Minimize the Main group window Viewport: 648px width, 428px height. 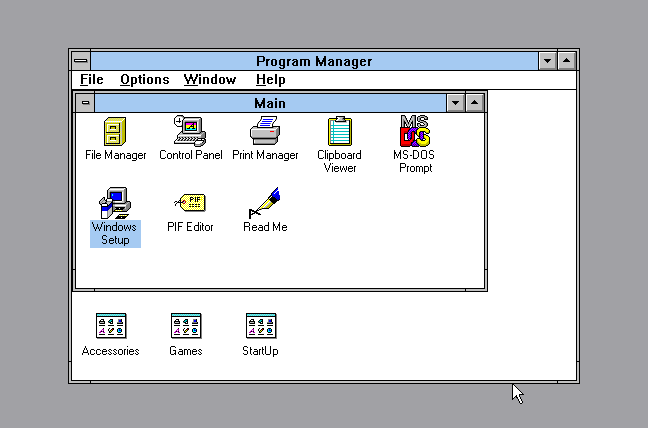pyautogui.click(x=455, y=103)
